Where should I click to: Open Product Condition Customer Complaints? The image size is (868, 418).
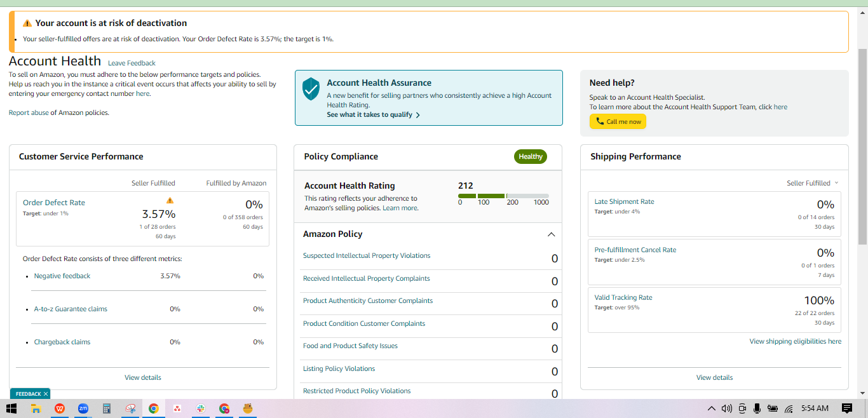pos(364,323)
